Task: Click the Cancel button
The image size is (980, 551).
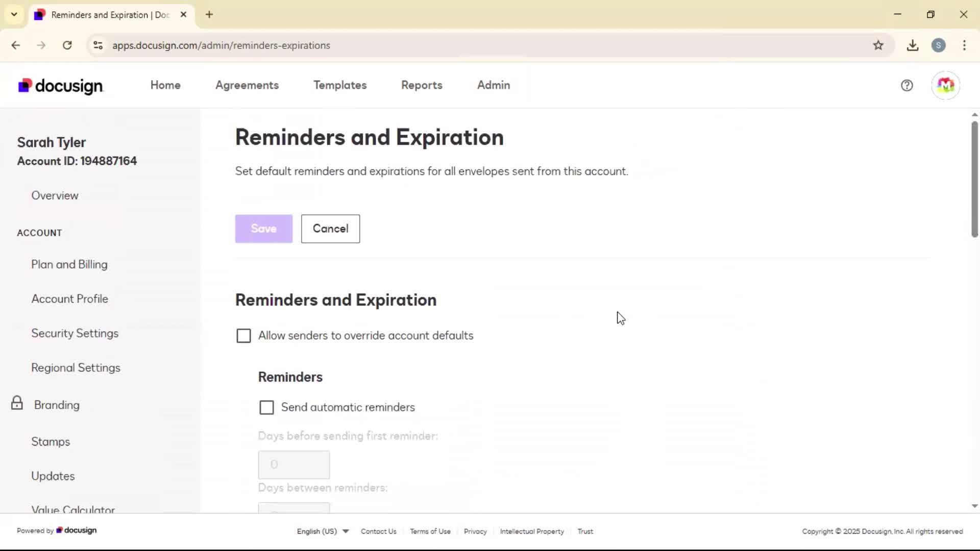Action: (330, 229)
